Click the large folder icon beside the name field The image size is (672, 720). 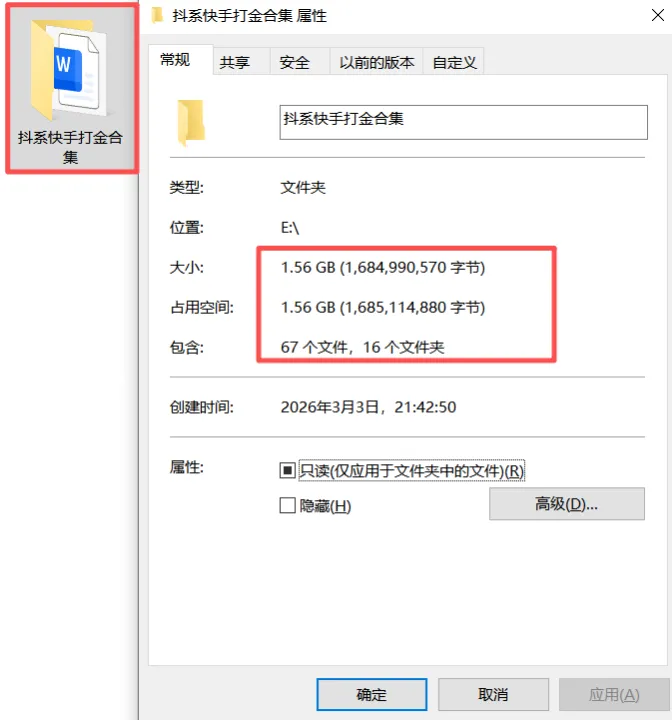pyautogui.click(x=191, y=123)
